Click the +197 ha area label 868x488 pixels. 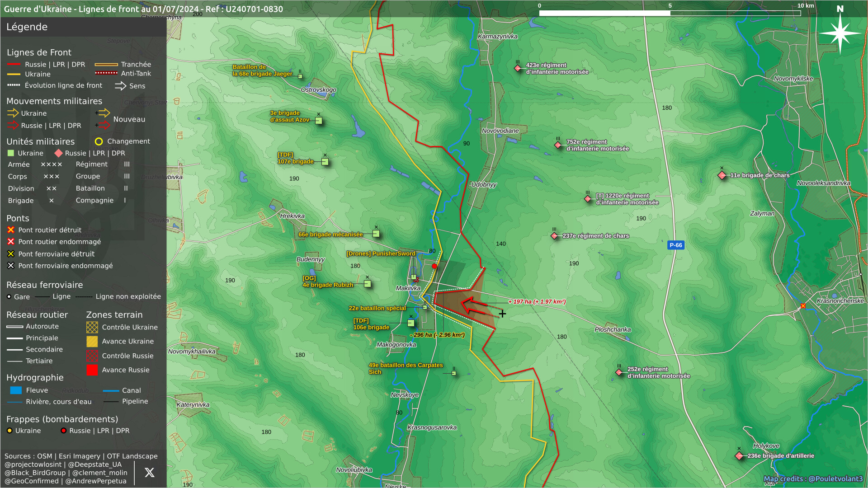[x=537, y=302]
